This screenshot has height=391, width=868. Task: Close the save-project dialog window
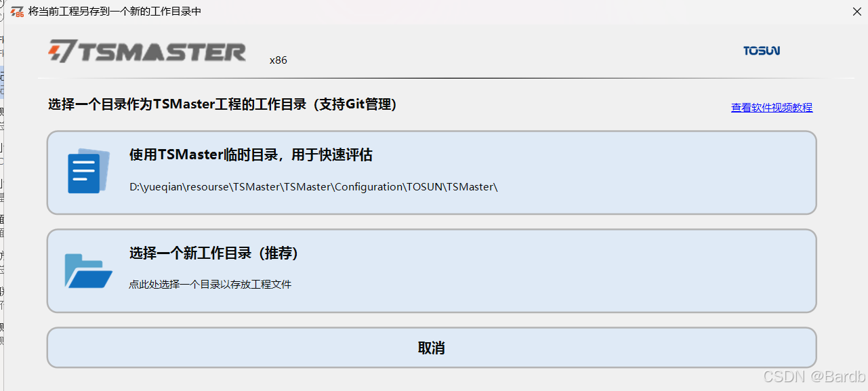click(x=856, y=12)
